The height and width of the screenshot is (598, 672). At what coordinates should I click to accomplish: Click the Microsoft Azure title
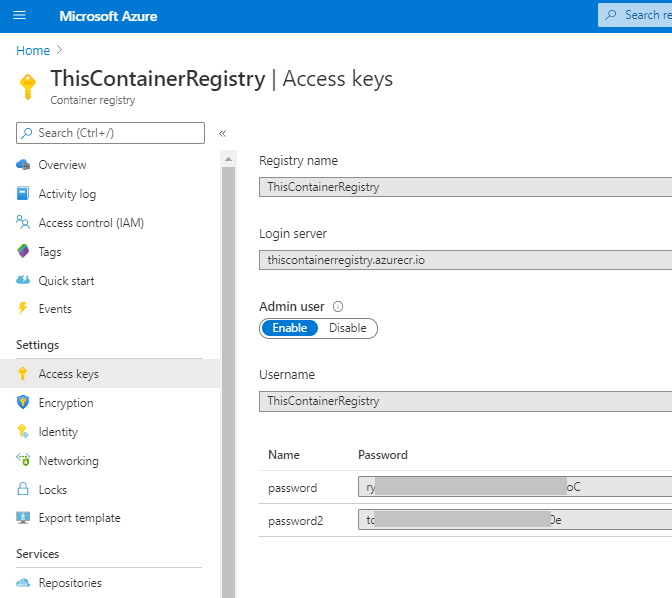(108, 16)
